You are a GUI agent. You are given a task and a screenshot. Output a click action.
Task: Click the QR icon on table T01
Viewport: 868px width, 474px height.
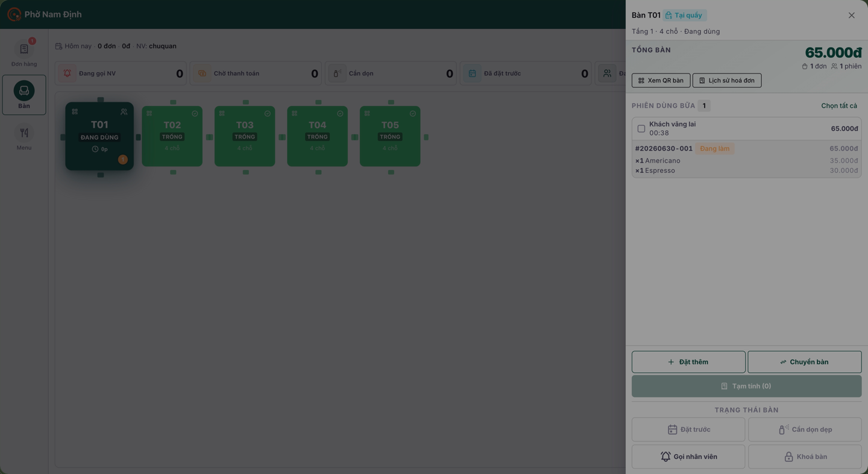tap(75, 111)
